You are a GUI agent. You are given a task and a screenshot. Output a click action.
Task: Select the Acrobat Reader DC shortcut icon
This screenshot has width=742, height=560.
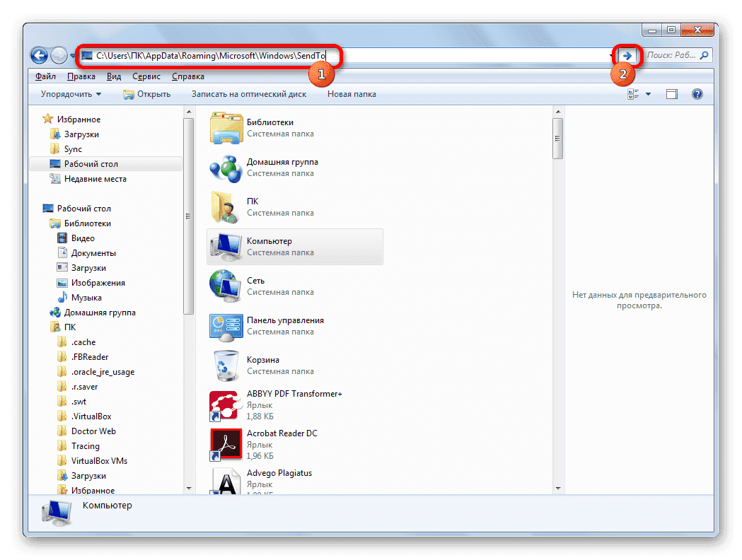(226, 445)
